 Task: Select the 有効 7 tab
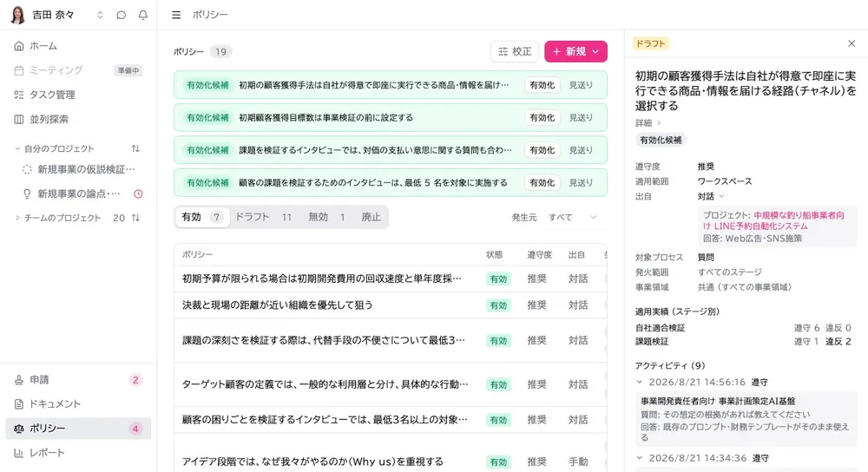(x=201, y=217)
